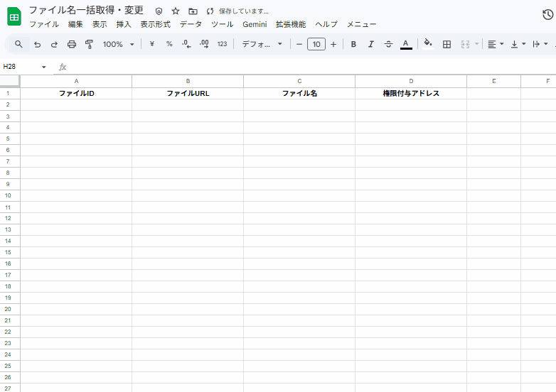556x392 pixels.
Task: Select the 権限付与アドレス header cell
Action: [x=411, y=94]
